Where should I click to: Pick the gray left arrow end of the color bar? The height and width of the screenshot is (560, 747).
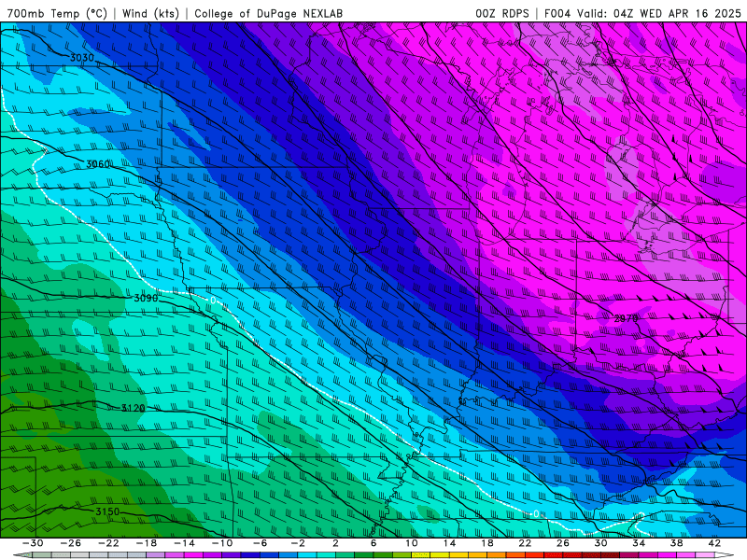pyautogui.click(x=22, y=555)
